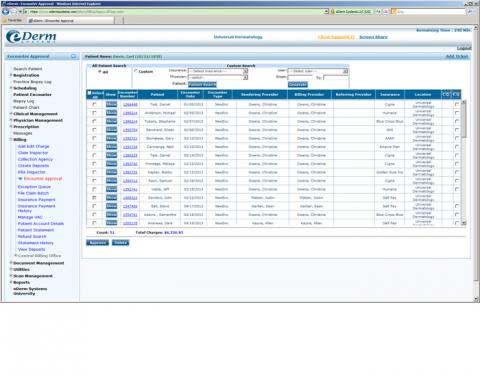Tick right-side checkbox in Kaplan, Bobby row

[457, 172]
